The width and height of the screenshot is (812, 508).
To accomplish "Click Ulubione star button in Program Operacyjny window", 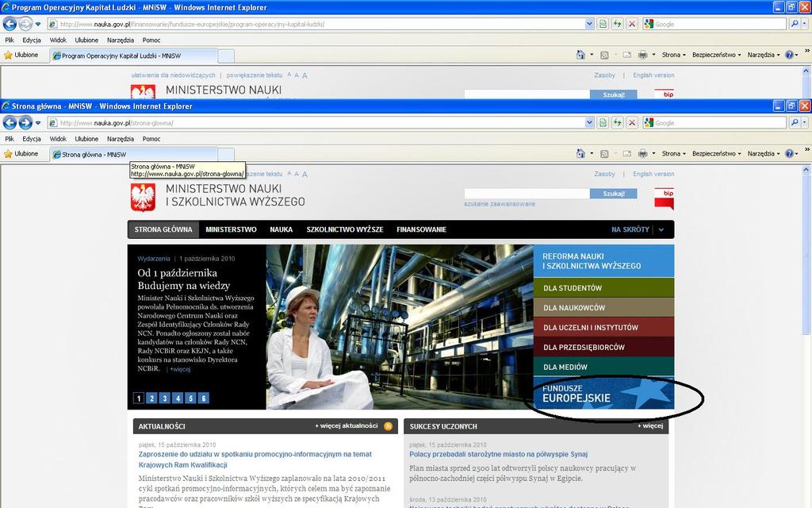I will coord(21,55).
